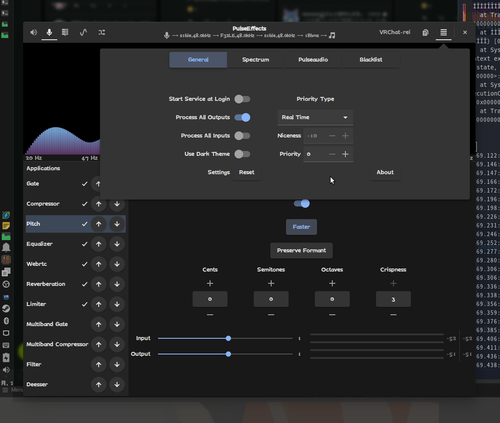Move Reverberation up in the list
Viewport: 500px width, 423px height.
pyautogui.click(x=99, y=284)
